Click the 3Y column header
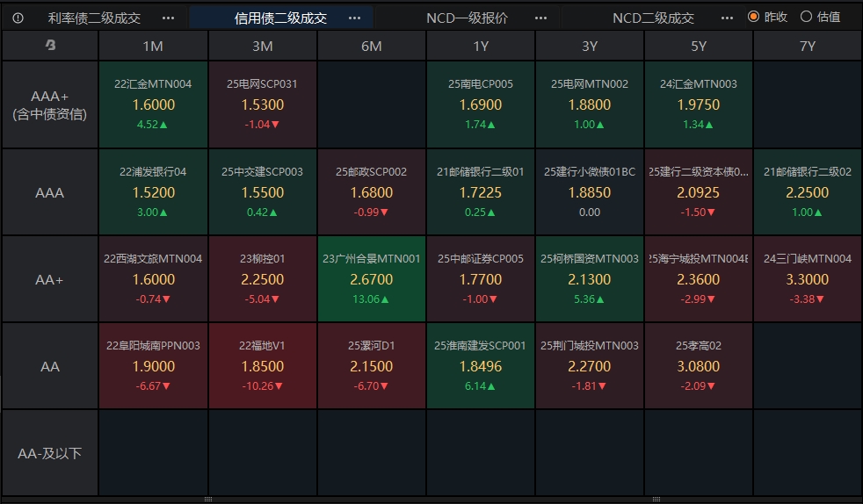Screen dimensions: 863x504 pos(590,46)
